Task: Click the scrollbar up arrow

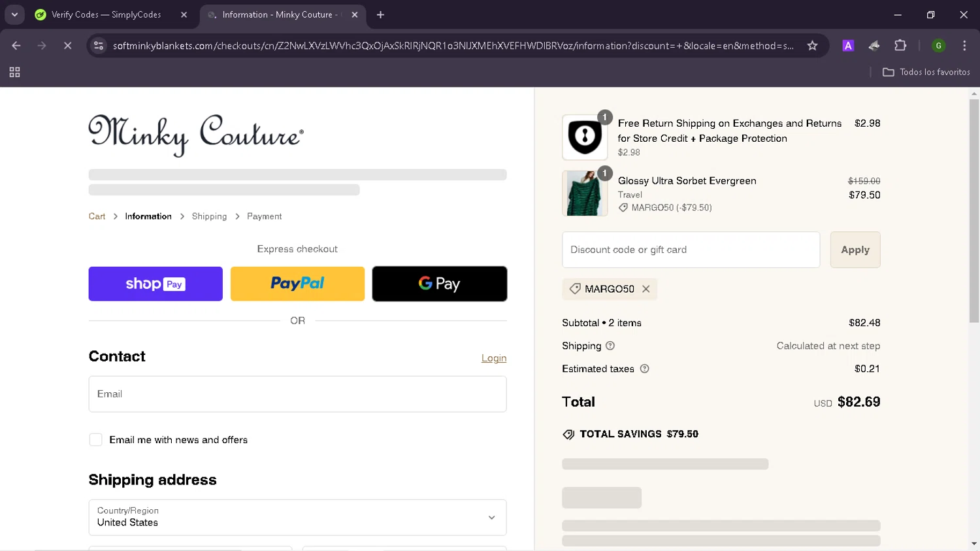Action: (974, 93)
